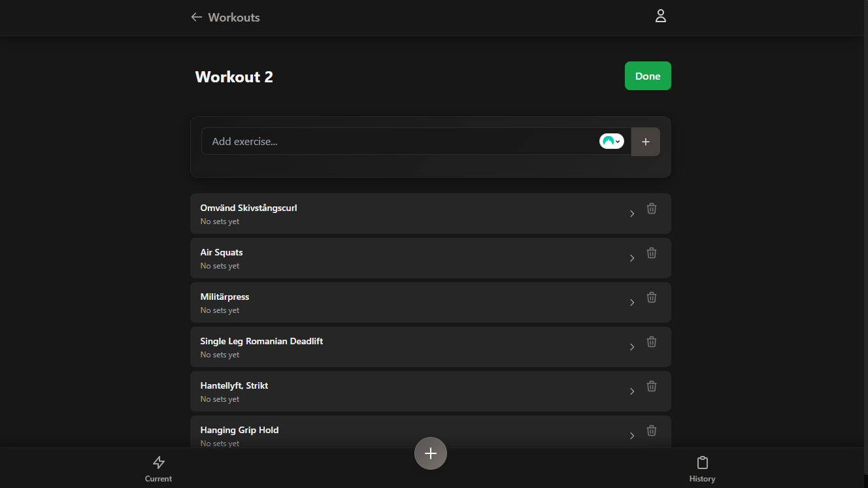Click the green Done button
Screen dimensions: 868x488
tap(648, 76)
